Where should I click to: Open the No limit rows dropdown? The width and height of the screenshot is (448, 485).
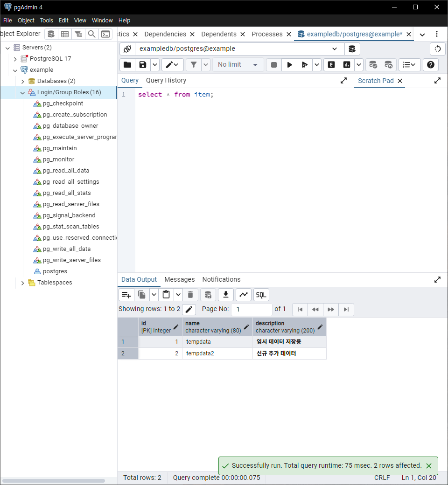[x=238, y=65]
